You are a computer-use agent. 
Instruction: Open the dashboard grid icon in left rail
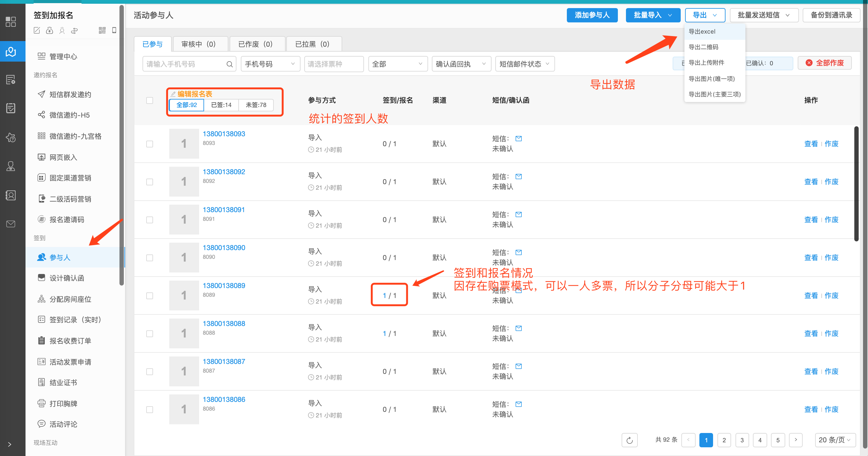(x=11, y=22)
